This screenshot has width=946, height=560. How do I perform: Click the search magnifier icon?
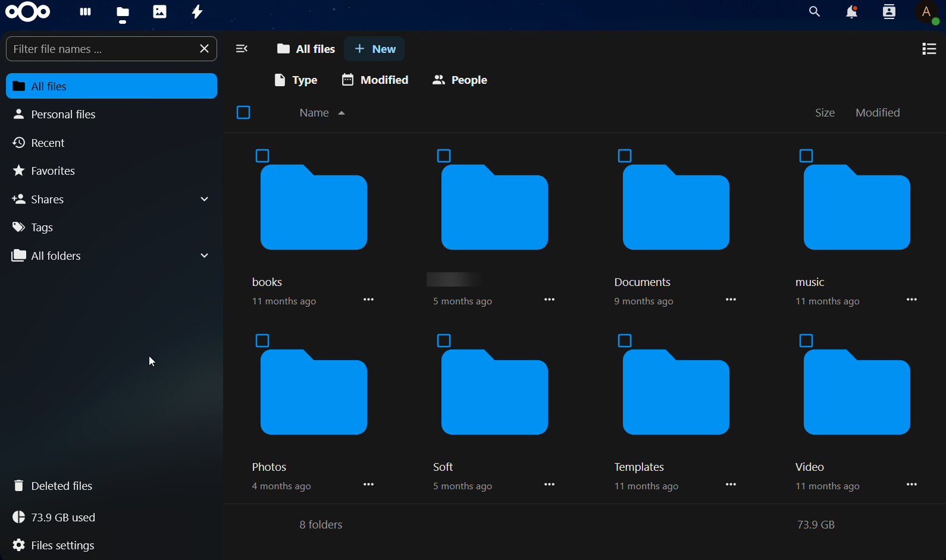click(x=814, y=12)
